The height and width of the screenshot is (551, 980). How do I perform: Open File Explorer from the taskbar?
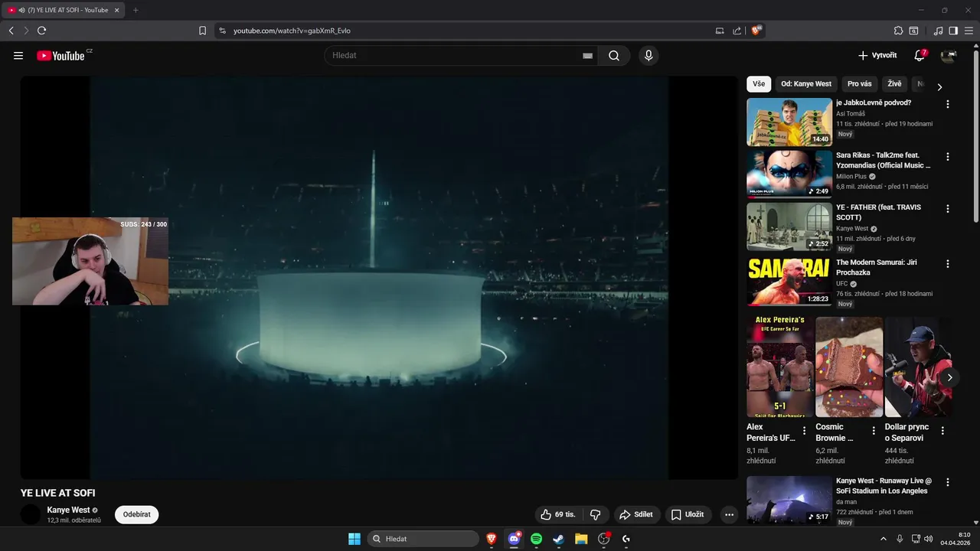pos(581,539)
